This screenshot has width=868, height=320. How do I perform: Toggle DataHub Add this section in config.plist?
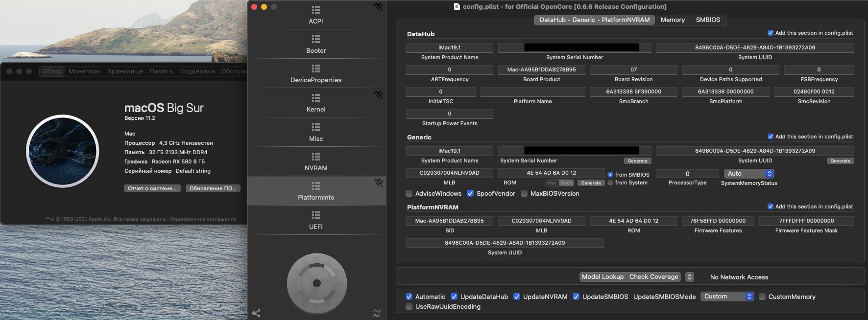tap(771, 33)
